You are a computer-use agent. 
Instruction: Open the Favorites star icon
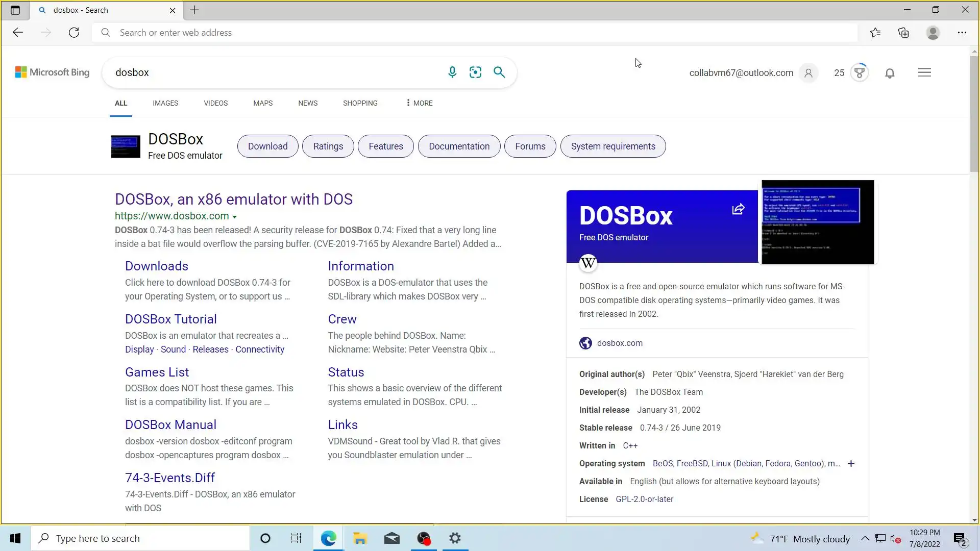point(875,33)
